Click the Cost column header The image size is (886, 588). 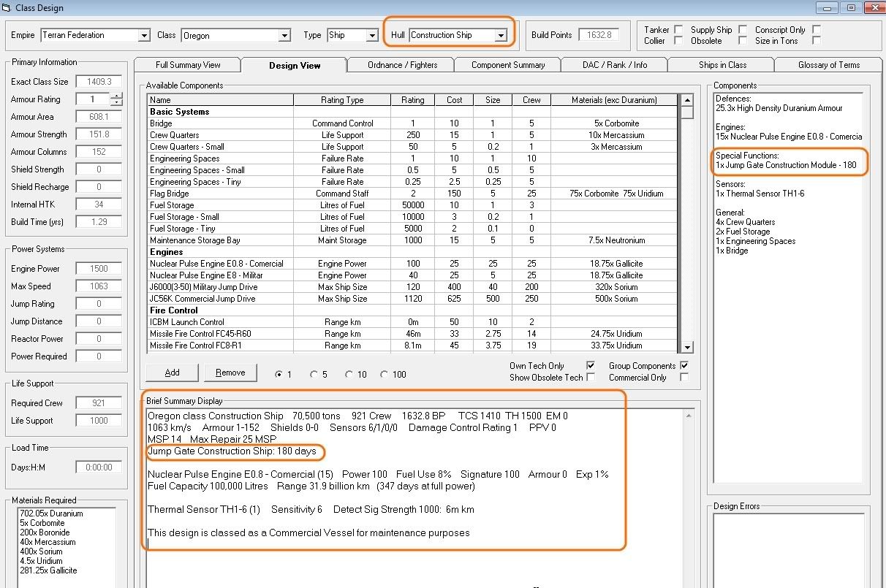[455, 100]
